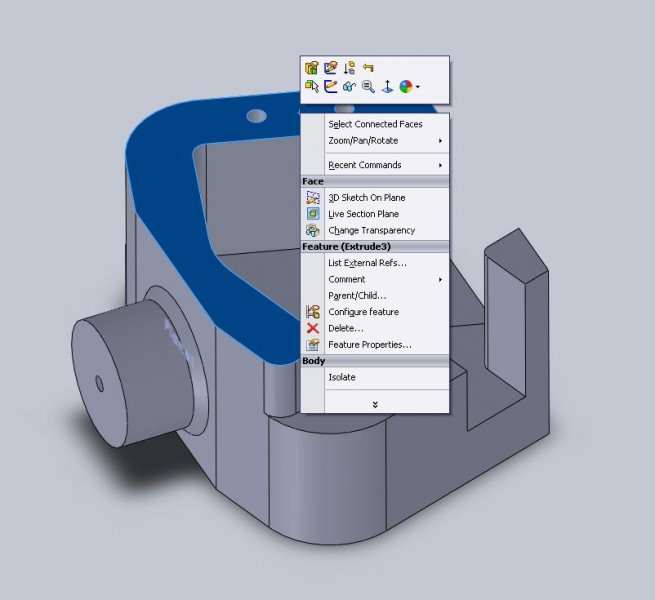Click the Hide glasses icon

pos(349,86)
